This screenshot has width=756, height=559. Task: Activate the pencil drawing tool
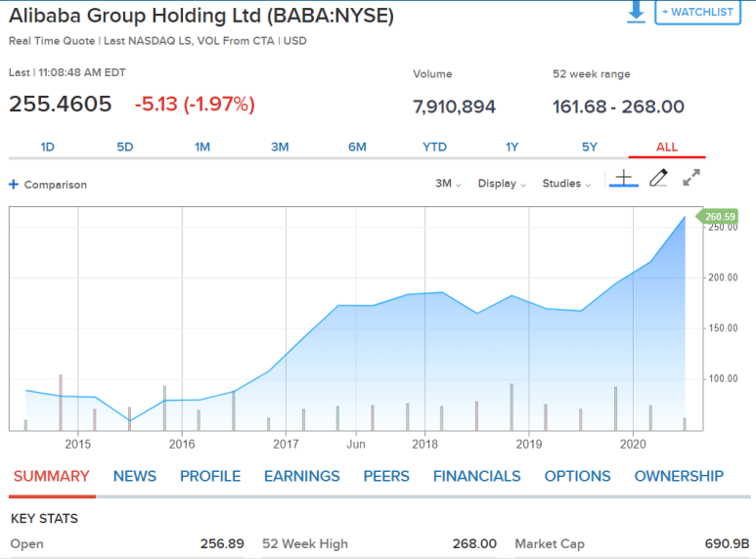pyautogui.click(x=658, y=177)
